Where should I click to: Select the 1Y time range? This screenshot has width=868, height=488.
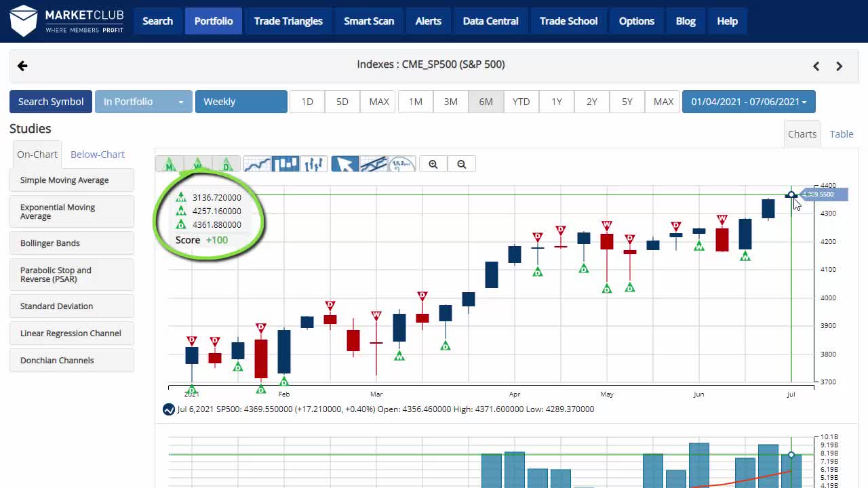(x=557, y=102)
